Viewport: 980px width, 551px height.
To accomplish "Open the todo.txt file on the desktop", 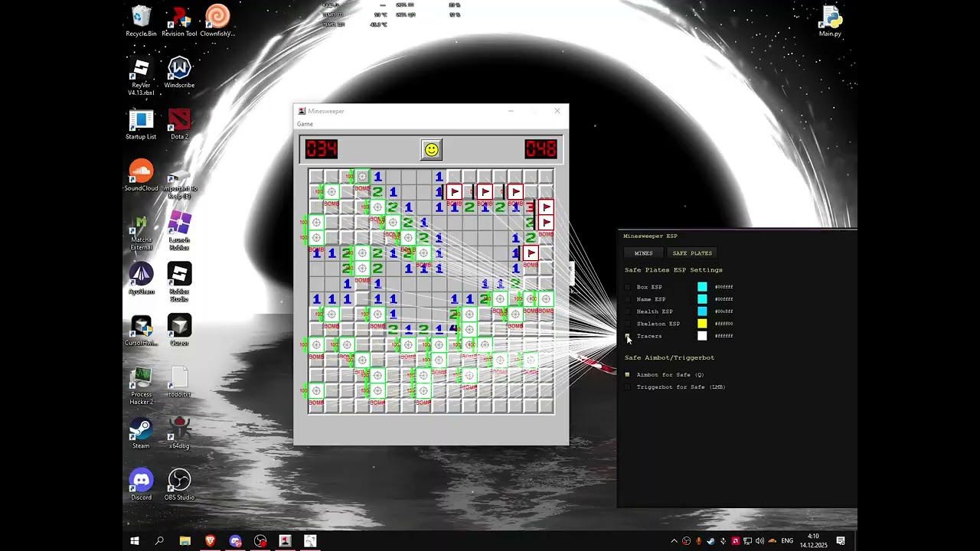I will (179, 382).
